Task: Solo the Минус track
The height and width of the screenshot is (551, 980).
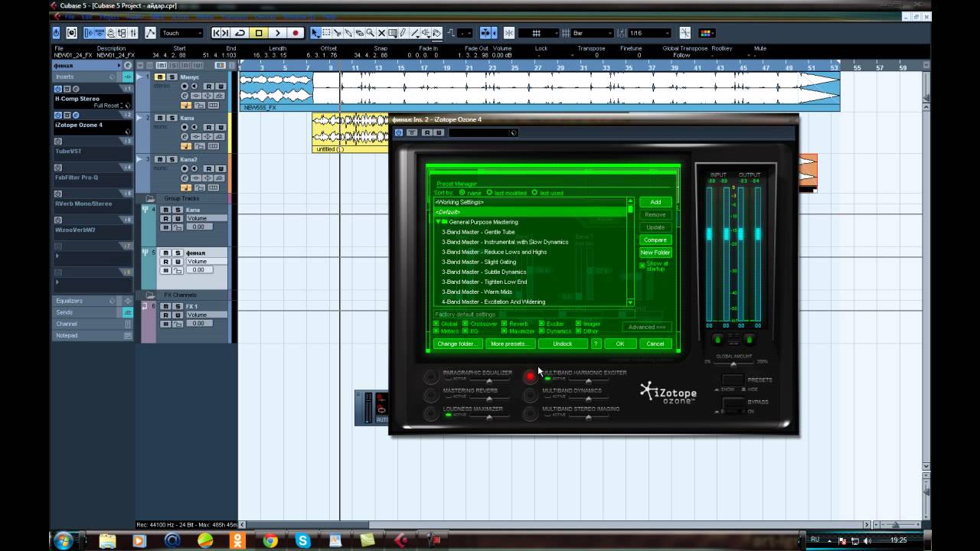Action: [x=172, y=77]
